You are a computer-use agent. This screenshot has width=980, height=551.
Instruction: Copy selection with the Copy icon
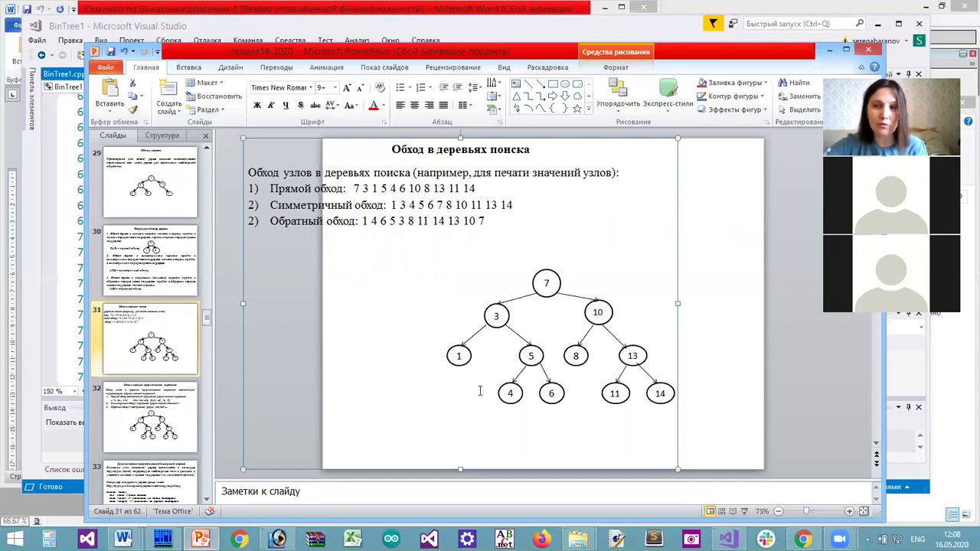click(132, 96)
